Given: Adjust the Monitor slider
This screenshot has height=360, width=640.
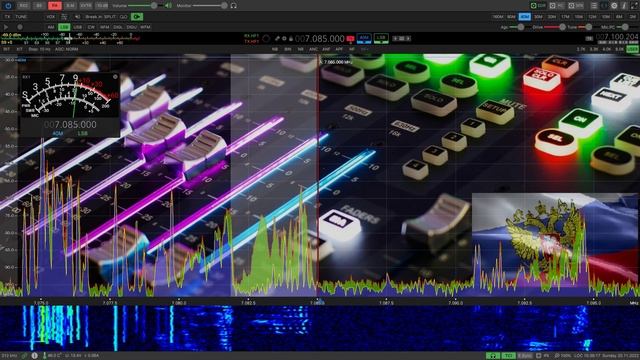Looking at the screenshot, I should 209,6.
